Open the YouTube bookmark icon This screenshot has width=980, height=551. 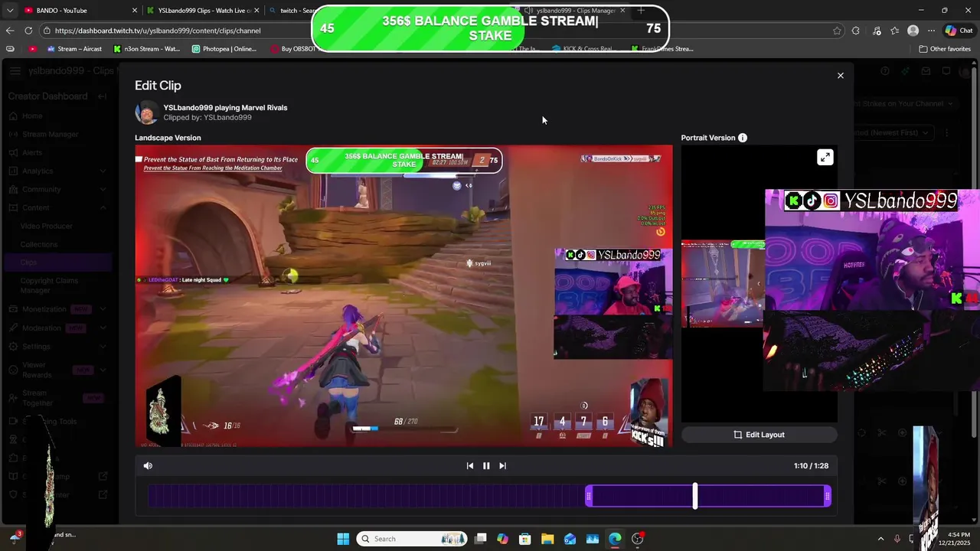tap(32, 49)
